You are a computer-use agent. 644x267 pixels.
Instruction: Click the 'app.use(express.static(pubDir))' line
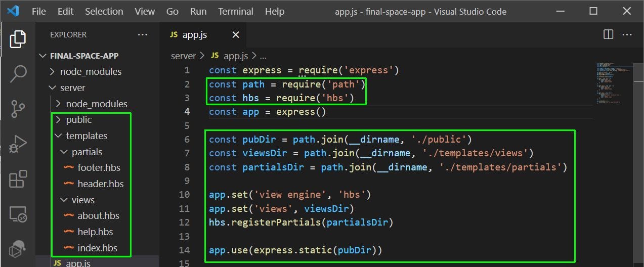coord(295,250)
